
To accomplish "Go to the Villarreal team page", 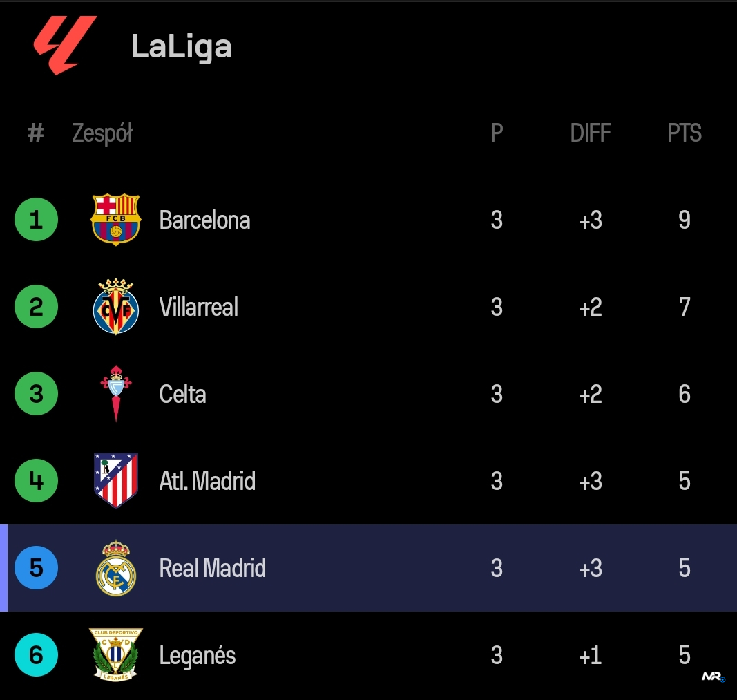I will pos(198,307).
